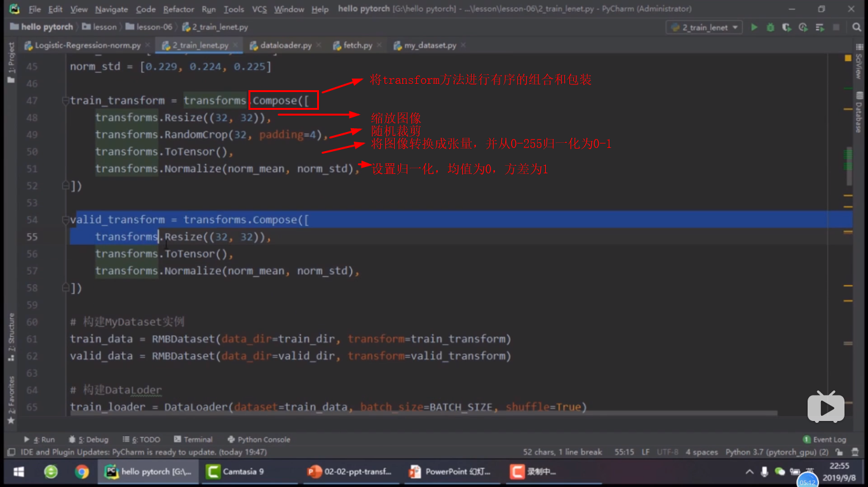Open the Help menu
The width and height of the screenshot is (868, 487).
(320, 10)
